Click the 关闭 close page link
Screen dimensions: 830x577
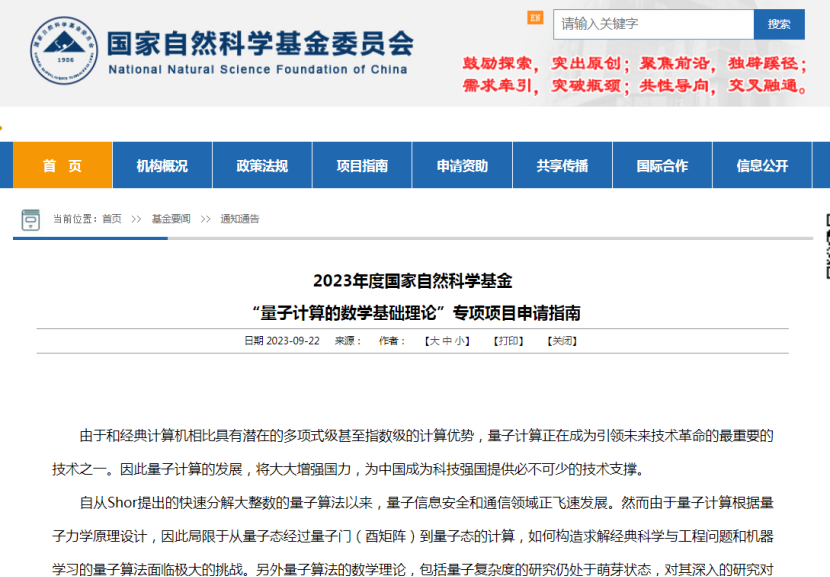click(x=562, y=341)
